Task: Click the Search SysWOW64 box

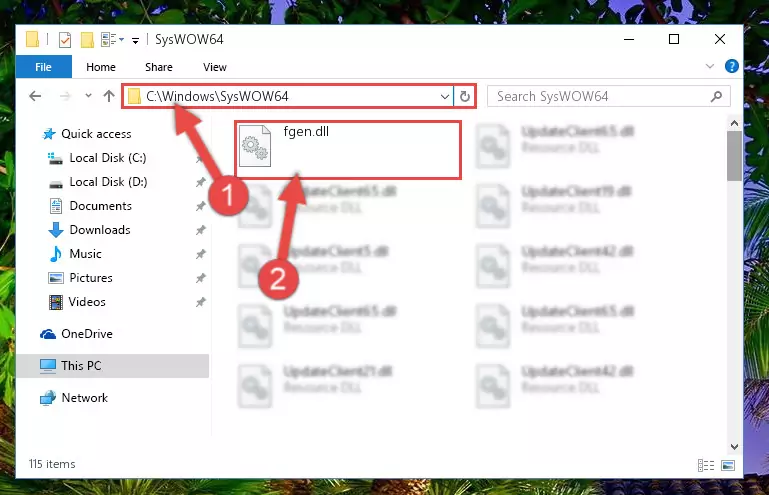Action: 609,96
